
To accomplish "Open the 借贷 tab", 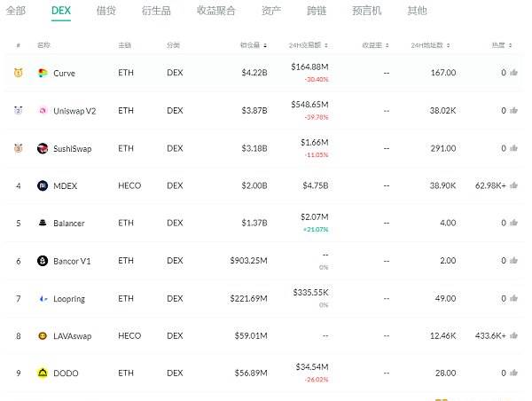I will (x=106, y=11).
